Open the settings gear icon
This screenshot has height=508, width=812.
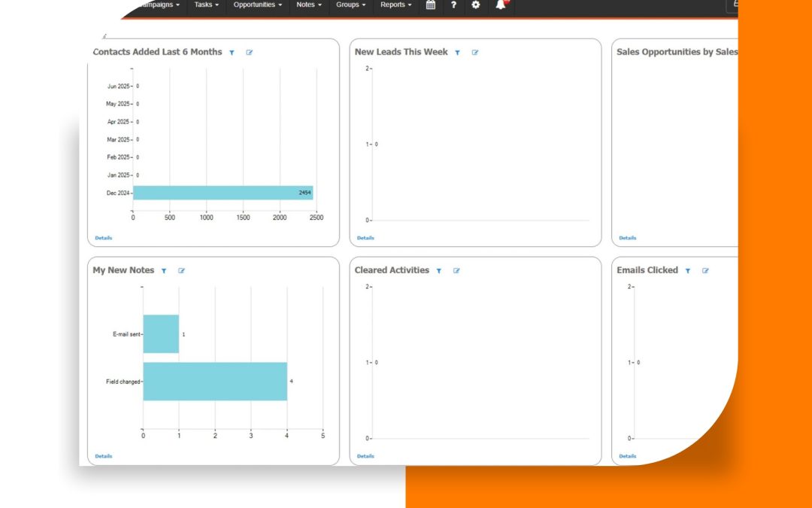(476, 5)
